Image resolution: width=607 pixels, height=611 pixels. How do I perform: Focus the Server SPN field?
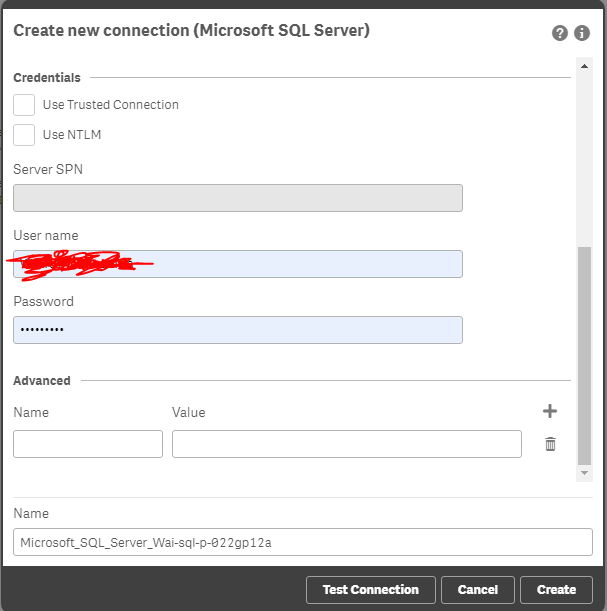[x=238, y=198]
